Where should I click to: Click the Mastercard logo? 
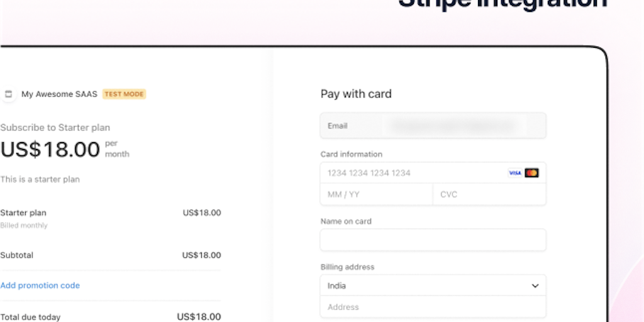[531, 173]
